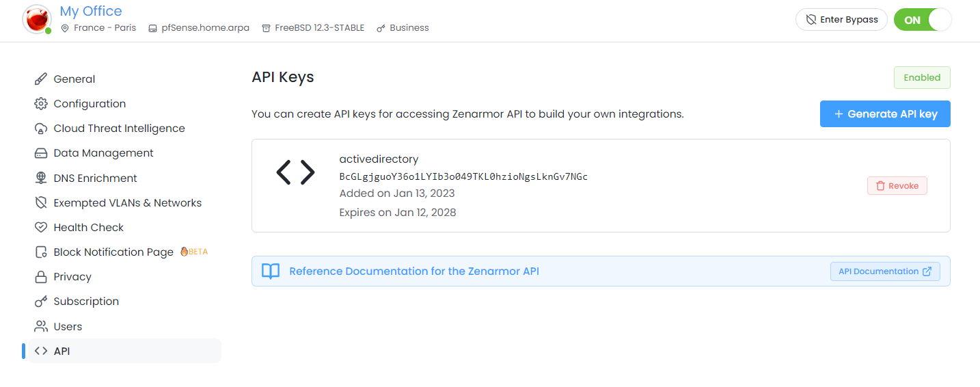This screenshot has width=980, height=387.
Task: Click the pfSense.home.arpa hostname text
Action: pyautogui.click(x=206, y=28)
